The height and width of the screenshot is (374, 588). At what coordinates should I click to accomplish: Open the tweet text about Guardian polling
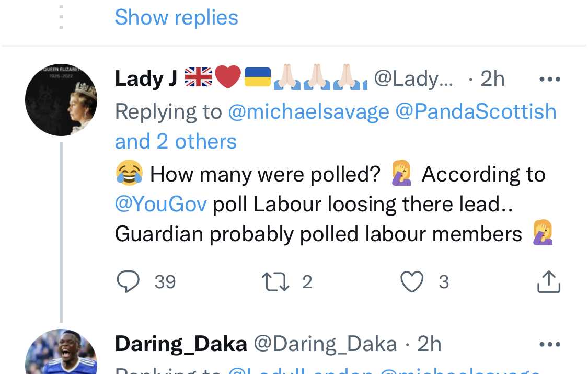point(318,234)
